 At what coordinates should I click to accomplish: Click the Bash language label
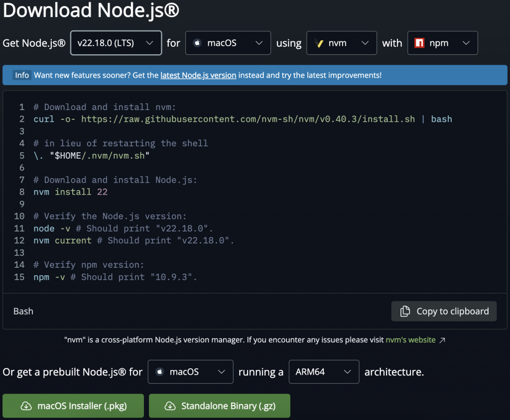pos(23,311)
